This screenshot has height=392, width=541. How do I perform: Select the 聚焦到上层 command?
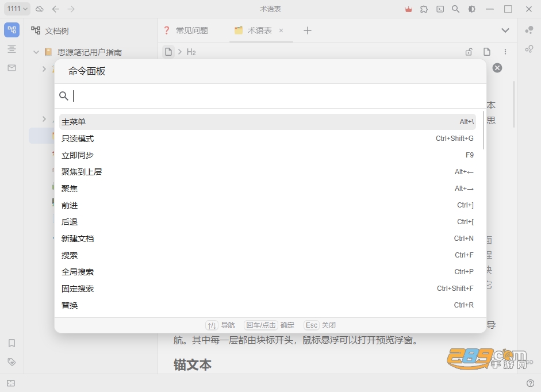(x=267, y=172)
